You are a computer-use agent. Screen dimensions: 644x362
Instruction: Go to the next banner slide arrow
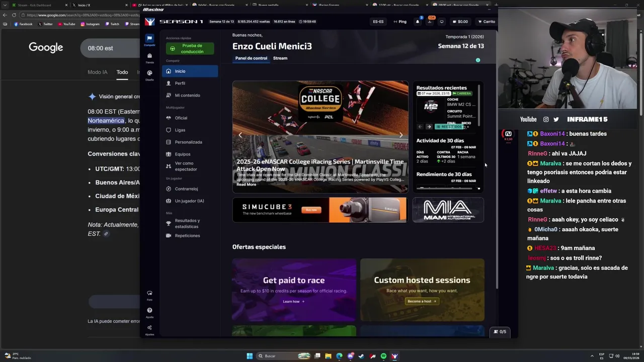pyautogui.click(x=401, y=135)
